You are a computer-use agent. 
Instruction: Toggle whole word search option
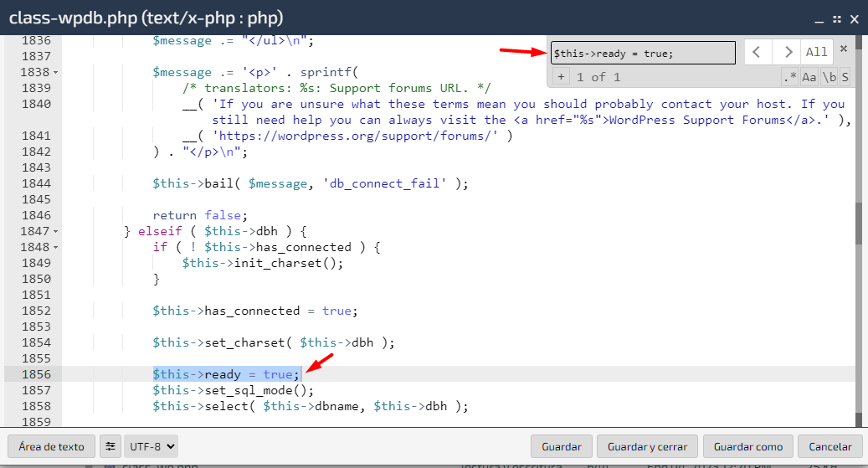829,77
